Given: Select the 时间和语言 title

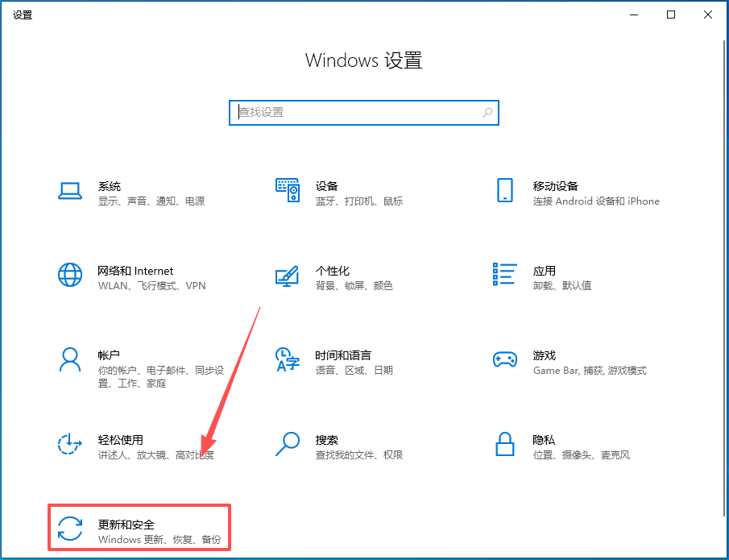Looking at the screenshot, I should pos(343,355).
